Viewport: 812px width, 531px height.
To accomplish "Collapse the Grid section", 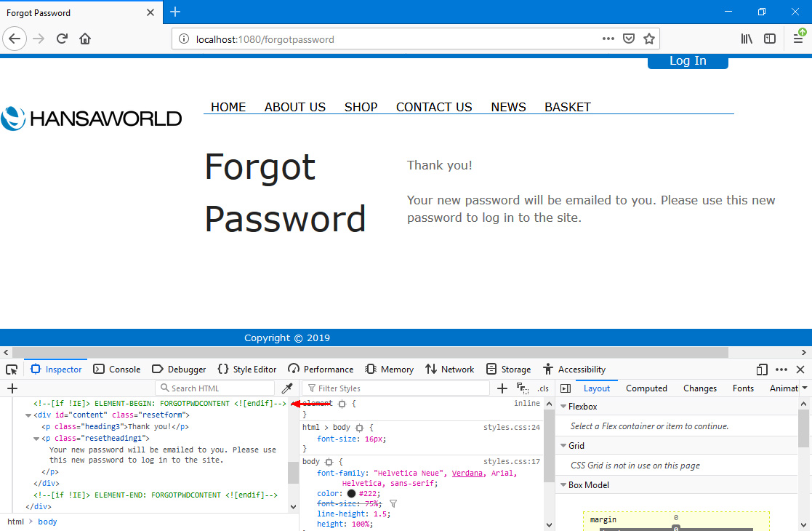I will click(563, 445).
